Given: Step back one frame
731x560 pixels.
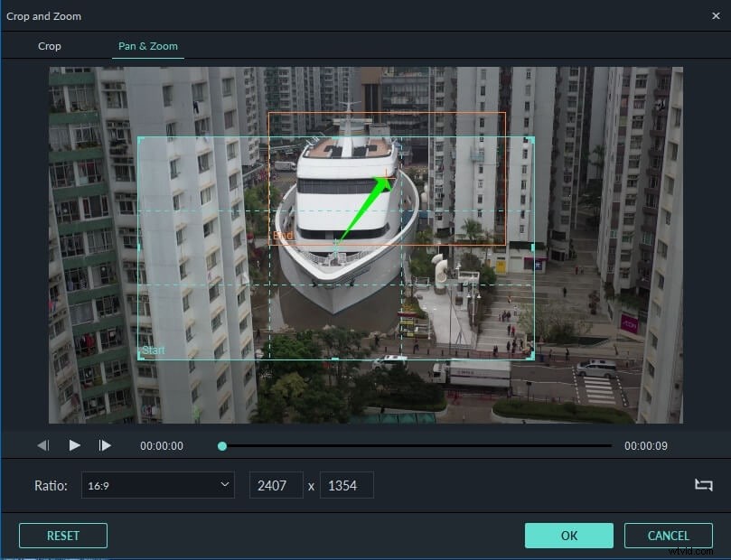Looking at the screenshot, I should pos(42,444).
